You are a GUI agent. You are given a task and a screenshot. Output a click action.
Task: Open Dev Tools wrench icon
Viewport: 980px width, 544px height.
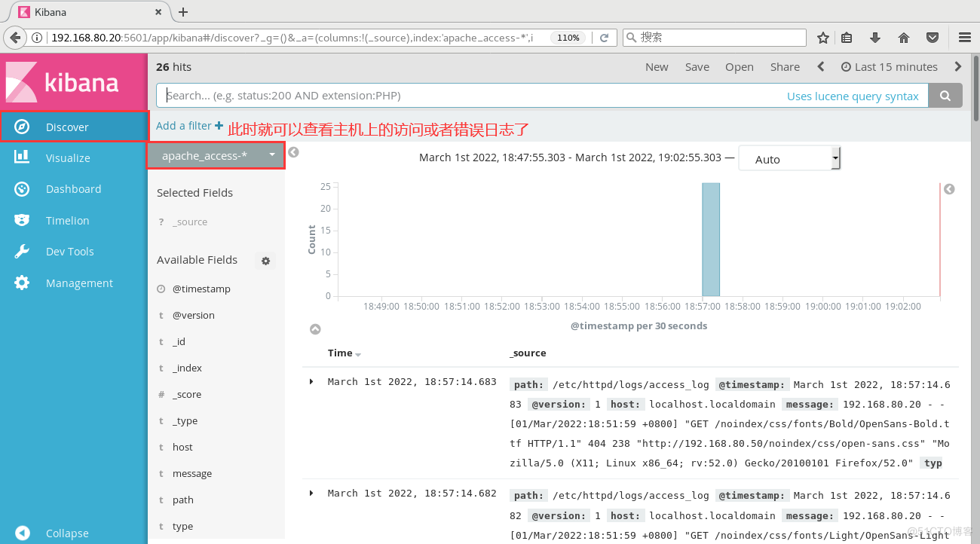click(x=22, y=251)
